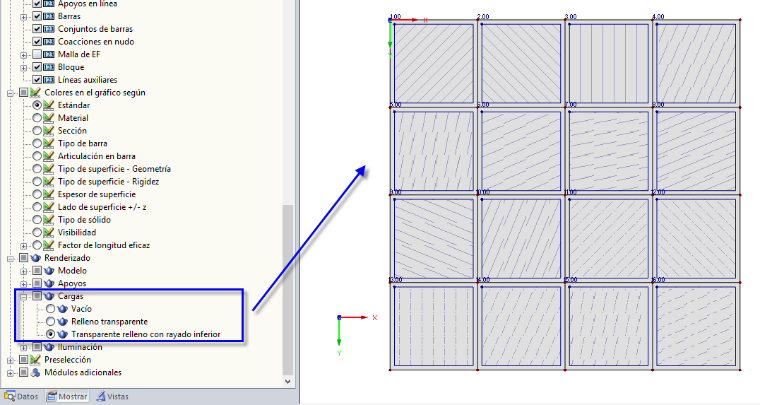Image resolution: width=760 pixels, height=405 pixels.
Task: Click the Visibilidad label
Action: click(x=77, y=233)
